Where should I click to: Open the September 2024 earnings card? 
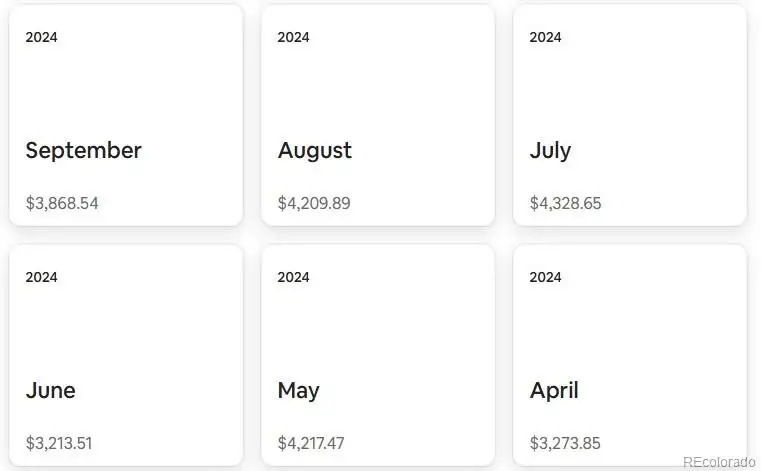point(126,115)
